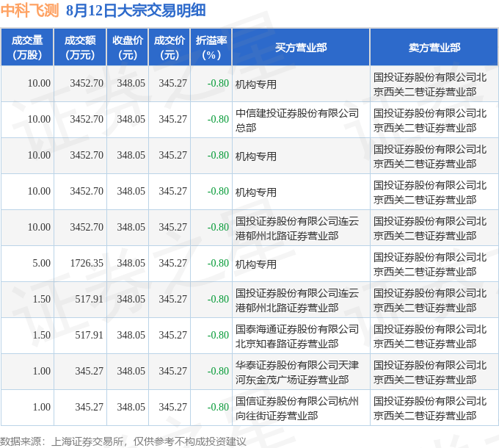This screenshot has height=448, width=499.
Task: Click first row -0.80 discount rate
Action: point(218,84)
